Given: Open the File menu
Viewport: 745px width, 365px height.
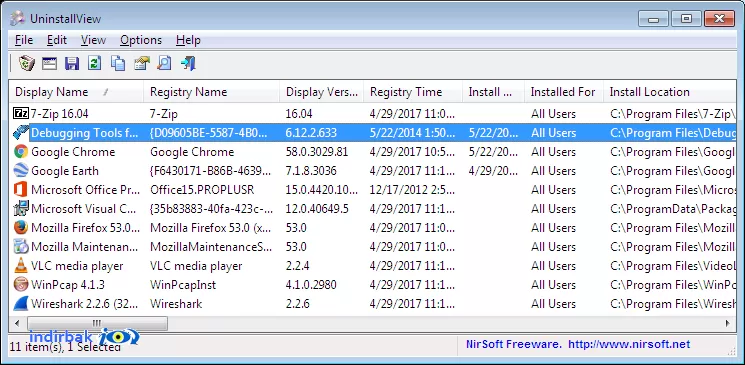Looking at the screenshot, I should click(24, 40).
